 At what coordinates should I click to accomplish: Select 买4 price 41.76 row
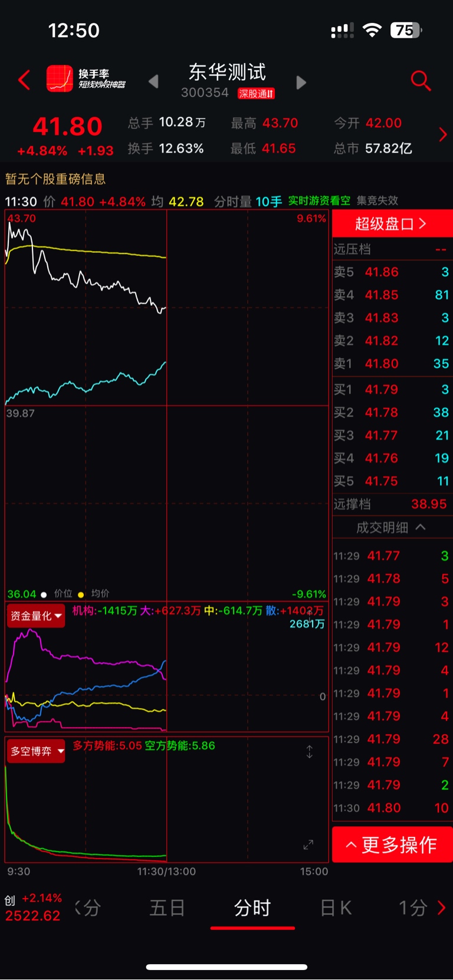tap(392, 458)
